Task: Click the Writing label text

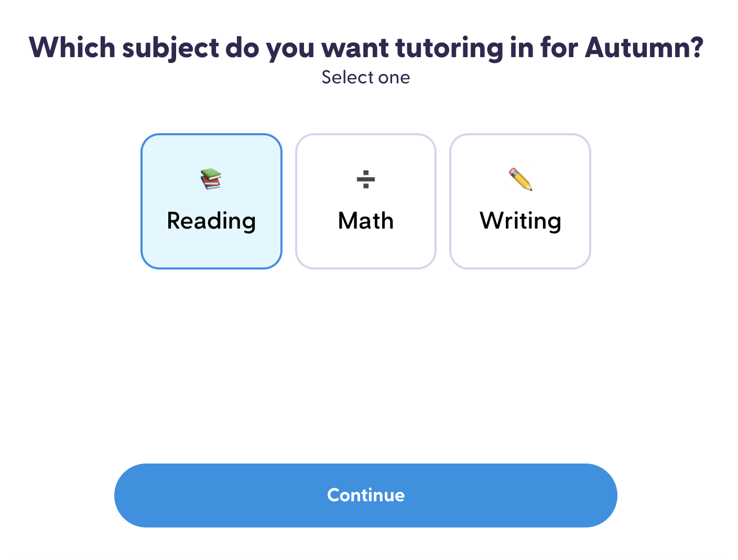Action: click(x=519, y=221)
